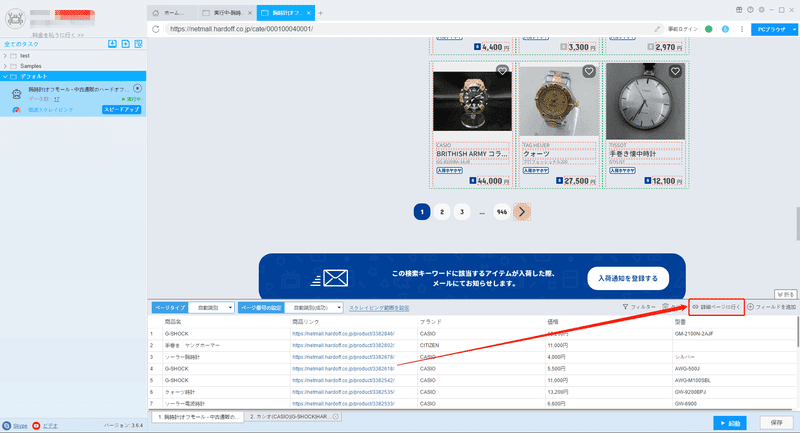
Task: Click the blue round icon next to the green circle
Action: [725, 29]
